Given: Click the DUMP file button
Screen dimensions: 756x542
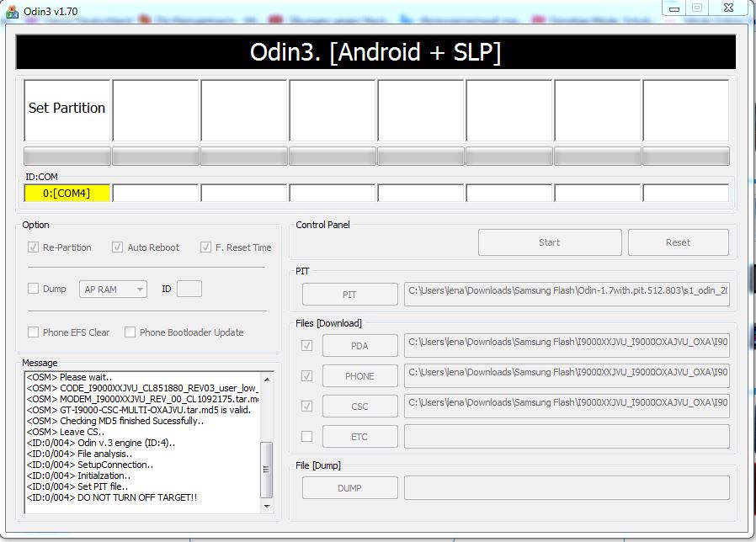Looking at the screenshot, I should click(x=350, y=488).
